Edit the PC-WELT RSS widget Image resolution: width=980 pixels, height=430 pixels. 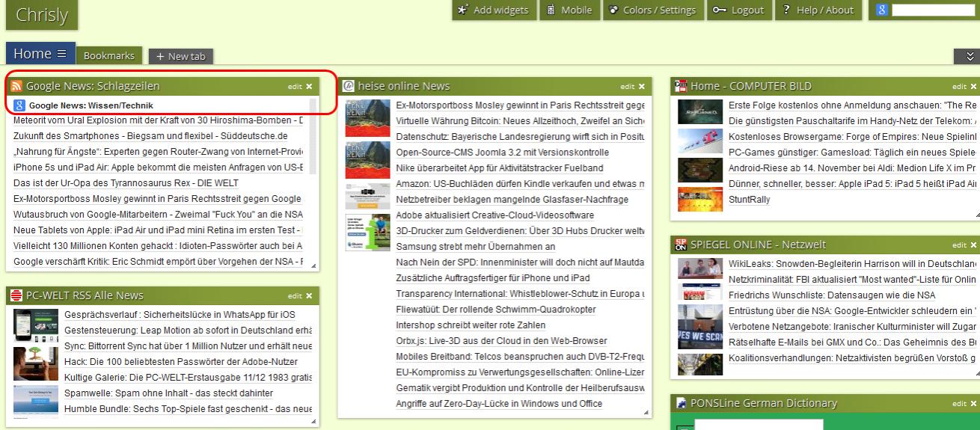295,296
